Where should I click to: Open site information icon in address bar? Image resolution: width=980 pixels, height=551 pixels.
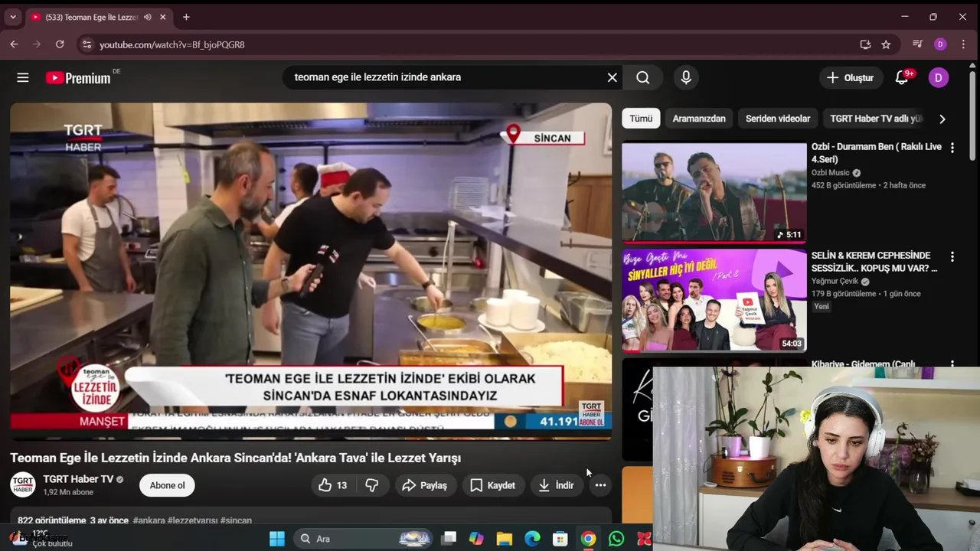tap(87, 44)
